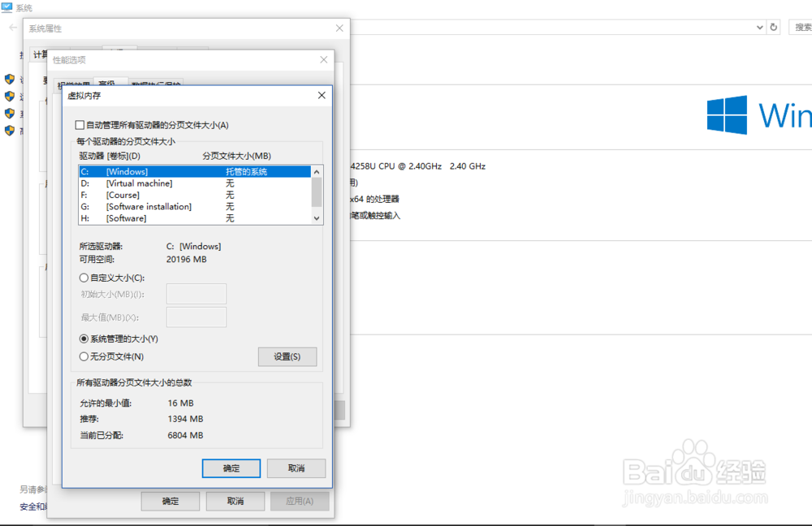Click the 系统属性 window title
The width and height of the screenshot is (812, 526).
45,28
